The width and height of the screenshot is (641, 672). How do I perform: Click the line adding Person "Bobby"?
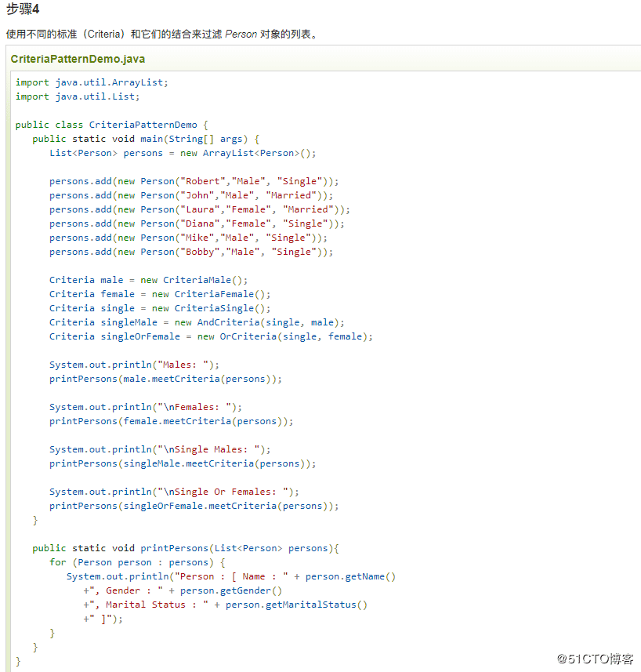pyautogui.click(x=191, y=252)
